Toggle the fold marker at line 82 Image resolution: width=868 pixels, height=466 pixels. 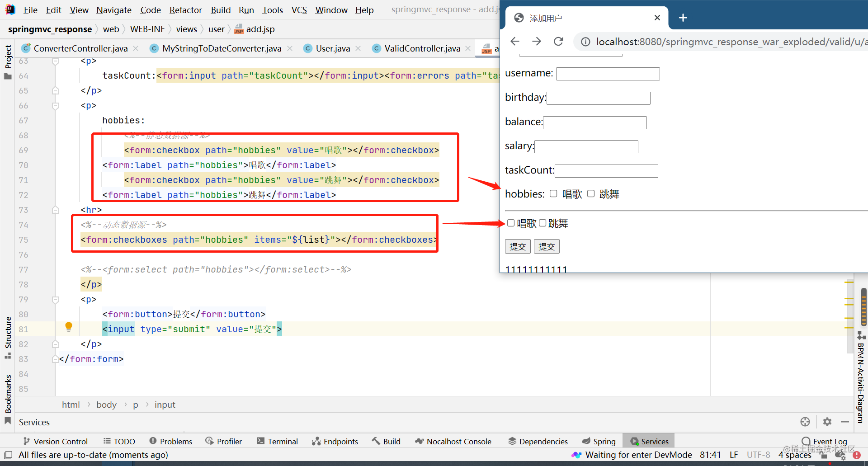[55, 344]
